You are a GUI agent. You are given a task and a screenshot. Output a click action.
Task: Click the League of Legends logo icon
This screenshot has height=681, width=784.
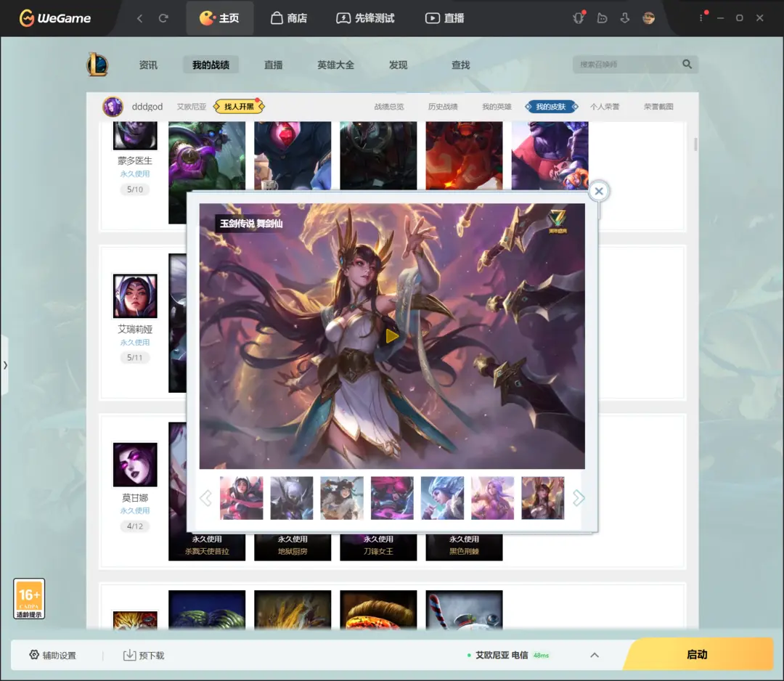pos(97,64)
